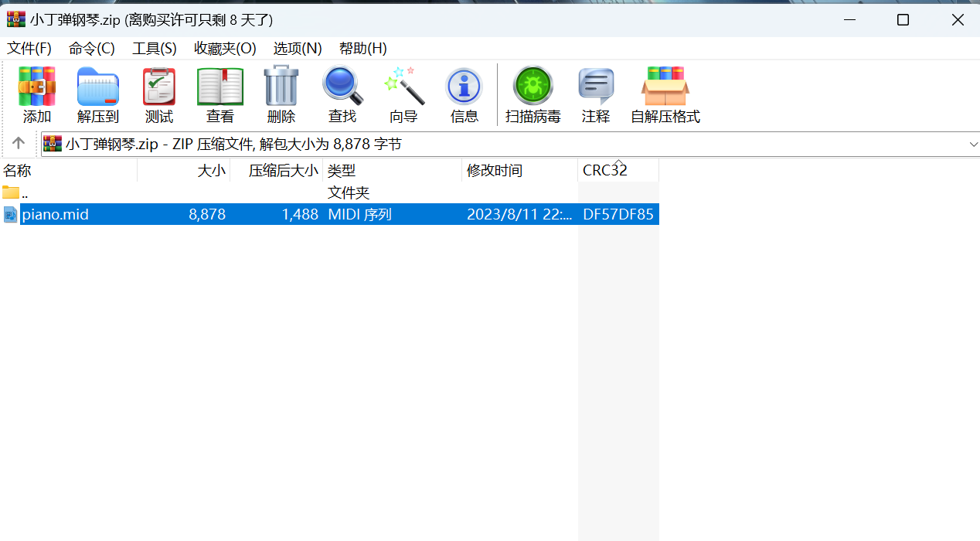The height and width of the screenshot is (541, 980).
Task: Click the 2023/8/11 modified time cell
Action: [519, 215]
